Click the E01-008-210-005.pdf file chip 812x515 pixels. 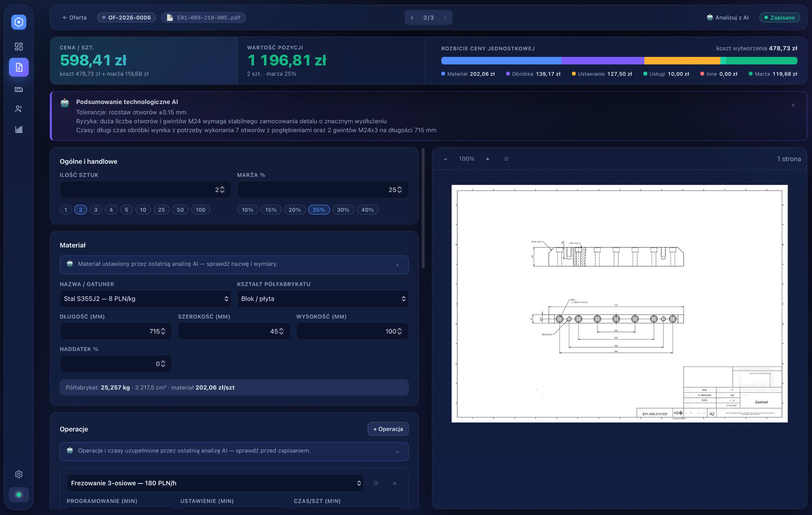204,17
